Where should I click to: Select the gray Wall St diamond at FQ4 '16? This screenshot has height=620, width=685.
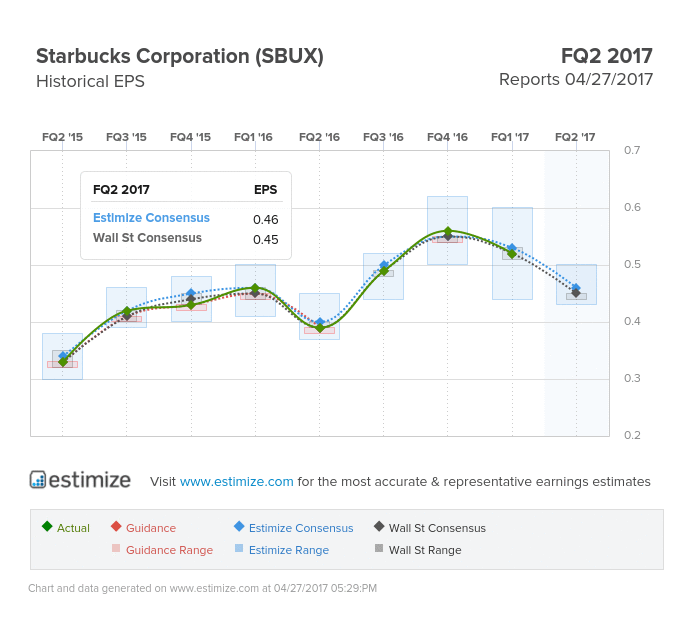(448, 236)
